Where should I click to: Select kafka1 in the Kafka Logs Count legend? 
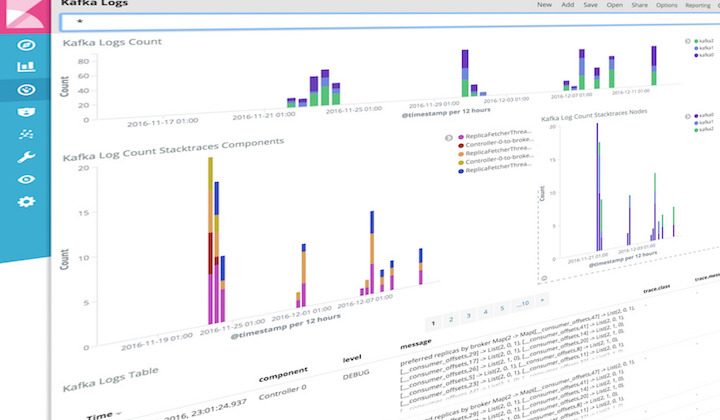[704, 48]
